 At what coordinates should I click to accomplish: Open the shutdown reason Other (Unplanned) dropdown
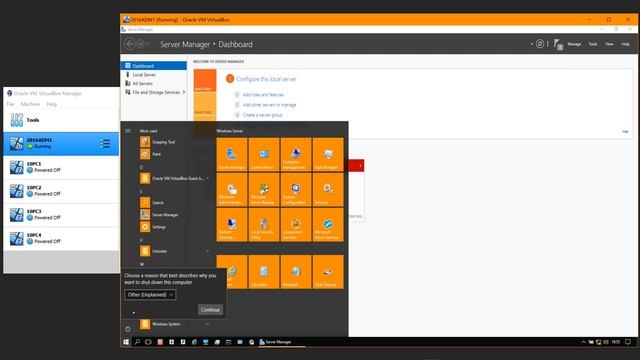pos(150,295)
